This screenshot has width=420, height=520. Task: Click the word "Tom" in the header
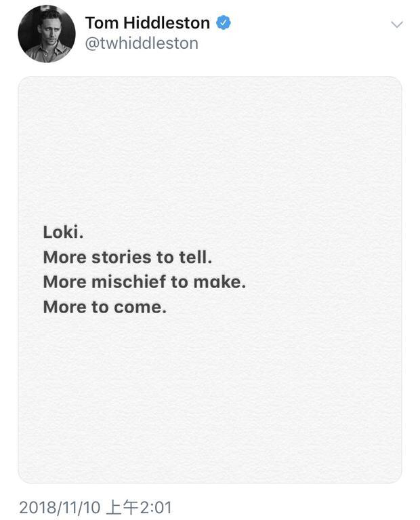point(100,23)
